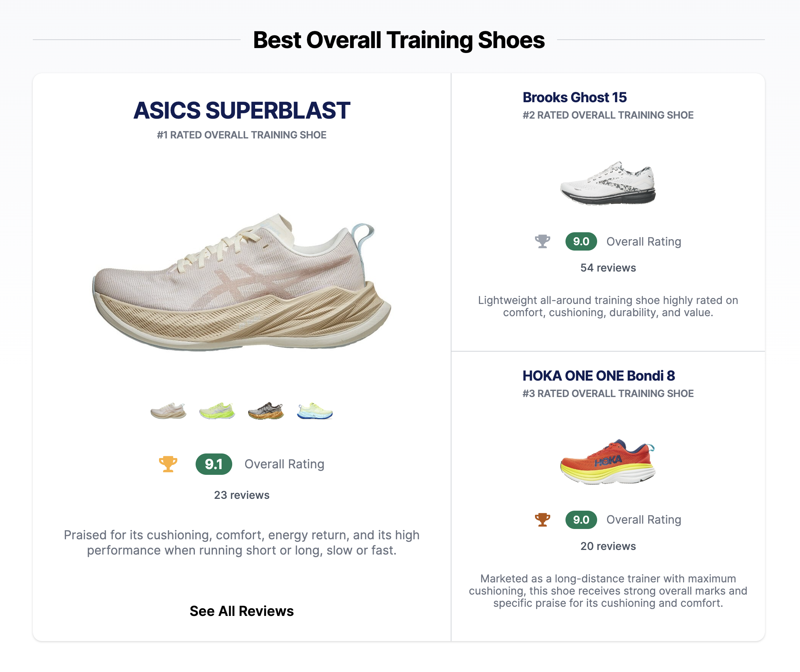Click the 9.1 rating badge
The width and height of the screenshot is (800, 672).
click(214, 464)
